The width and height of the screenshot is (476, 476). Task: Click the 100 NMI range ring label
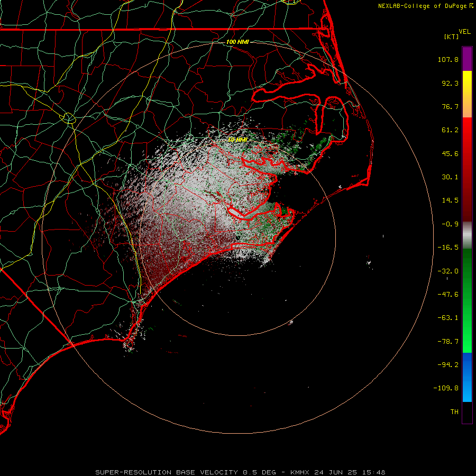pos(237,42)
